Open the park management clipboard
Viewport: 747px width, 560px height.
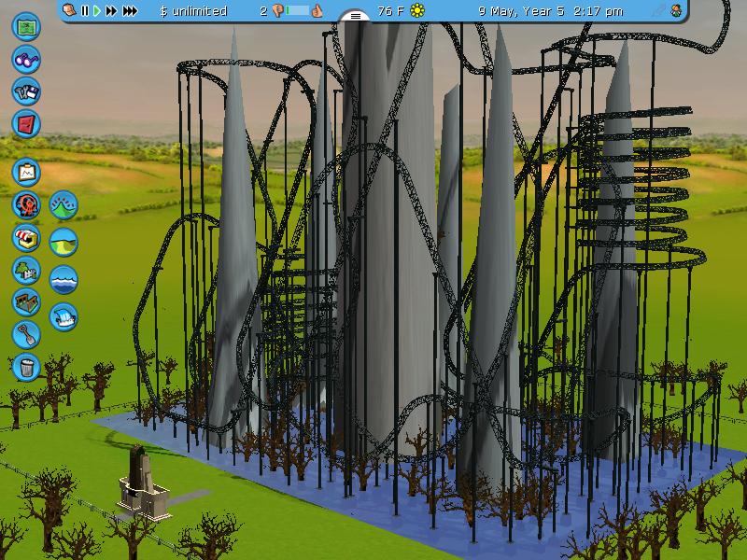point(26,172)
